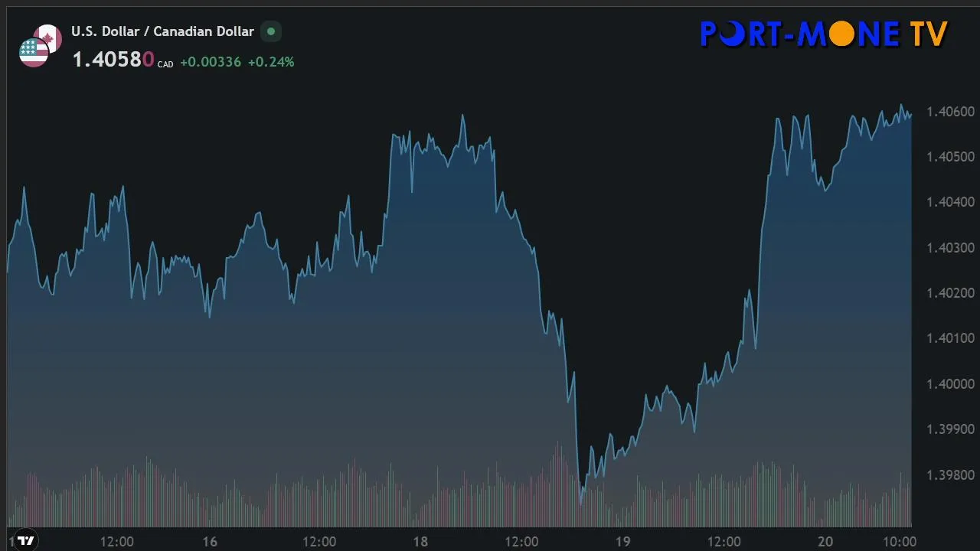980x551 pixels.
Task: Click the 10:00 time label on time axis
Action: pos(898,542)
